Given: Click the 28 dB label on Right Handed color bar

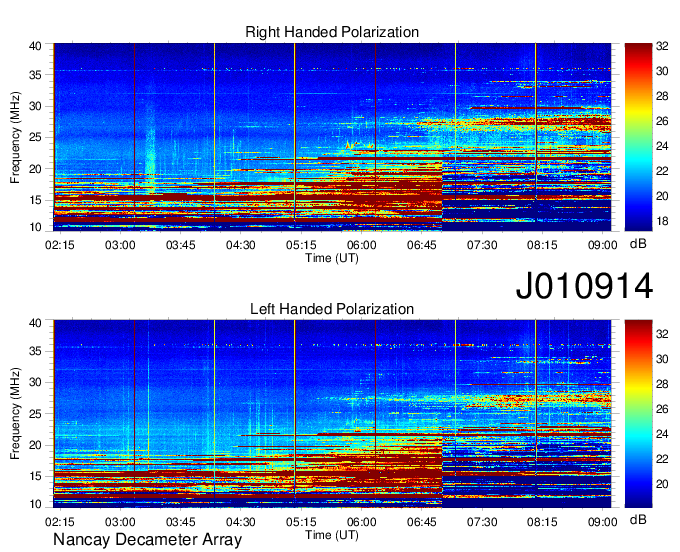Looking at the screenshot, I should point(662,96).
